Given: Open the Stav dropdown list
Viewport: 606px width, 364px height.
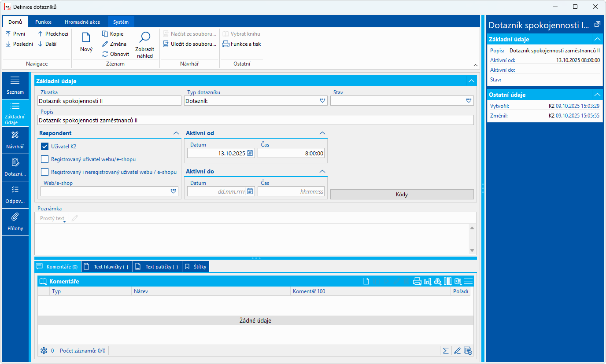Looking at the screenshot, I should tap(469, 101).
